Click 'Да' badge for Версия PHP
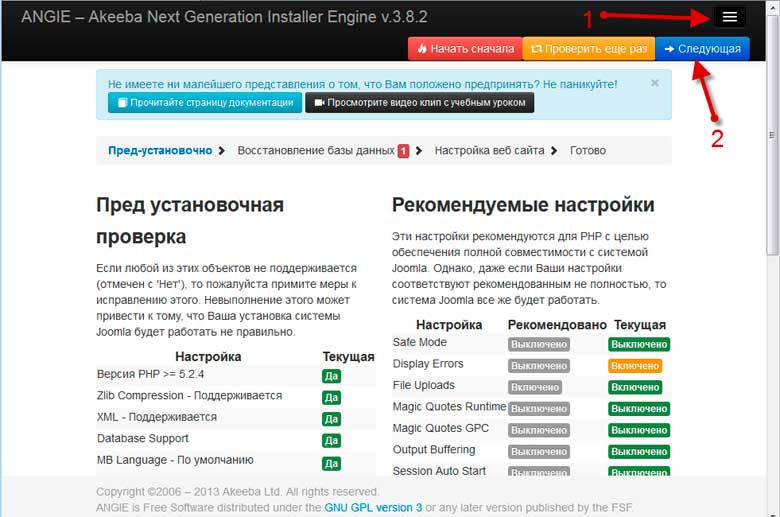The width and height of the screenshot is (780, 517). tap(331, 376)
